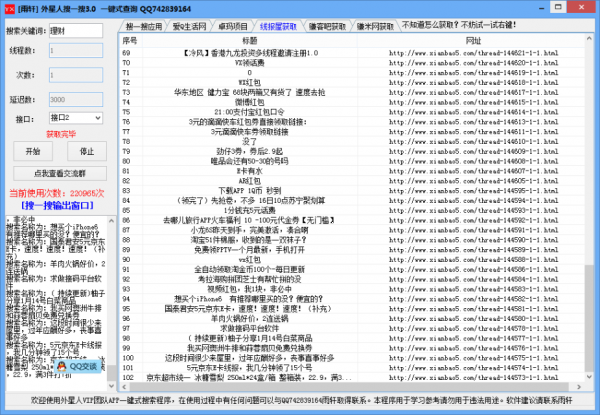
Task: Click the hint text 不知道怎么获取？不妨试一试右键！
Action: pyautogui.click(x=458, y=25)
